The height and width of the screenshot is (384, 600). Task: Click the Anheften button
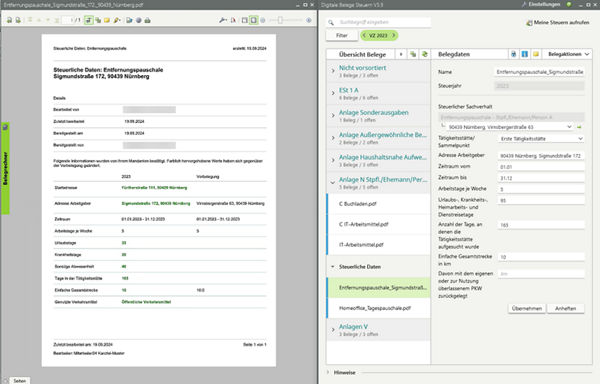point(566,309)
